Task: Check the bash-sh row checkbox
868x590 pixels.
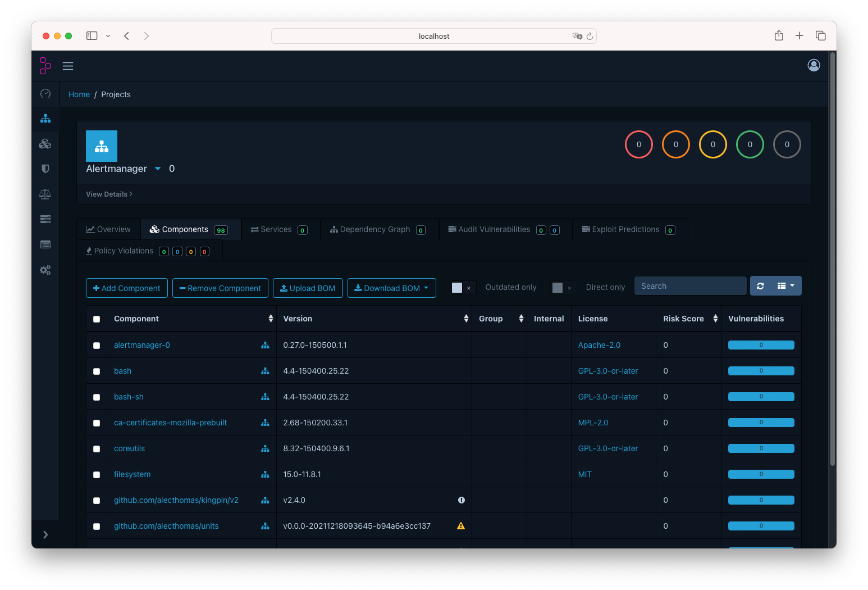Action: [x=97, y=397]
